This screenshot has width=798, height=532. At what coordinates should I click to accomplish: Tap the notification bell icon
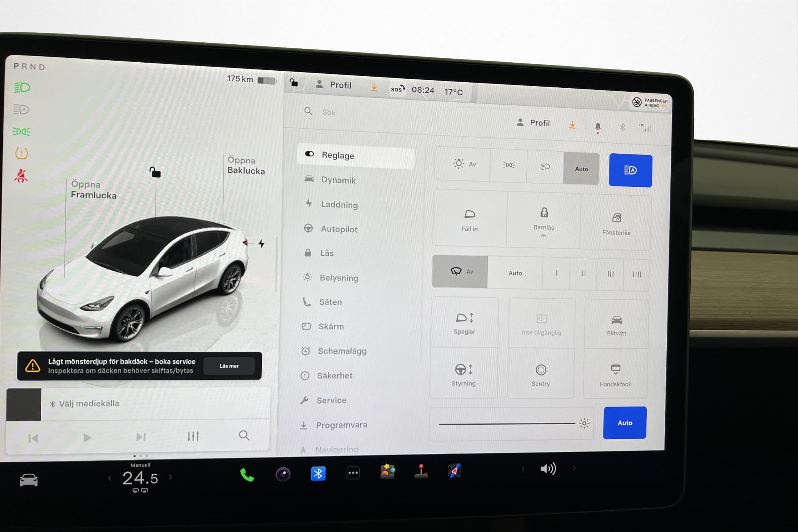pyautogui.click(x=597, y=127)
